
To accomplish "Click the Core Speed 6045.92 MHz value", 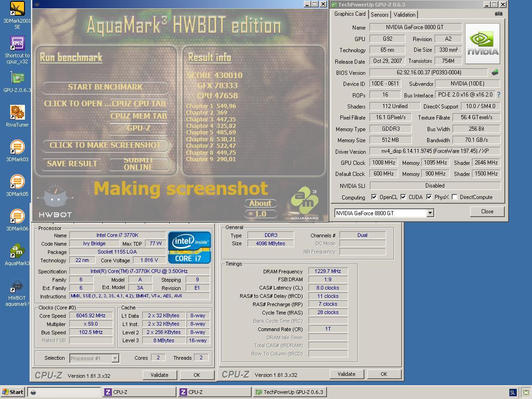I will [91, 315].
